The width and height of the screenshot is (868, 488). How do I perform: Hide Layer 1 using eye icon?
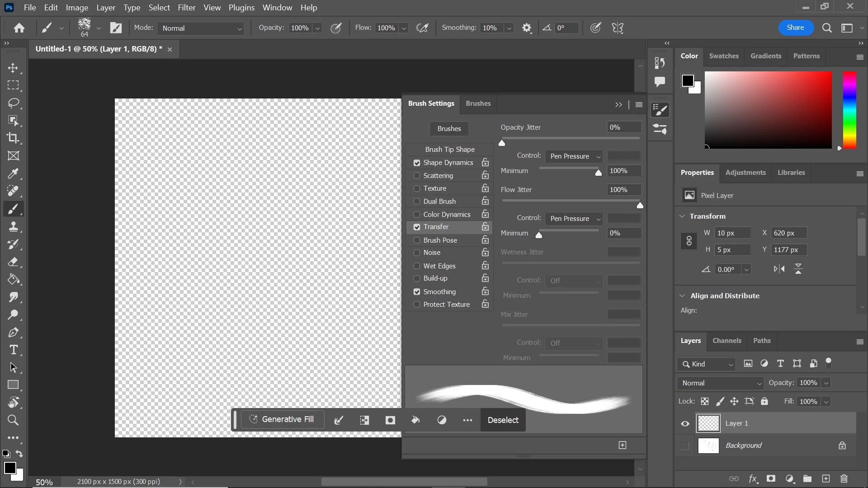coord(685,424)
